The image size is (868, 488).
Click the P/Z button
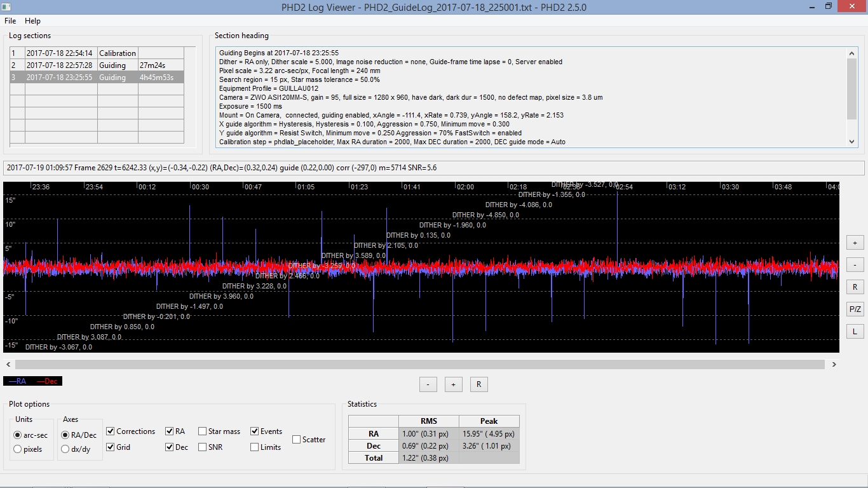click(x=855, y=309)
